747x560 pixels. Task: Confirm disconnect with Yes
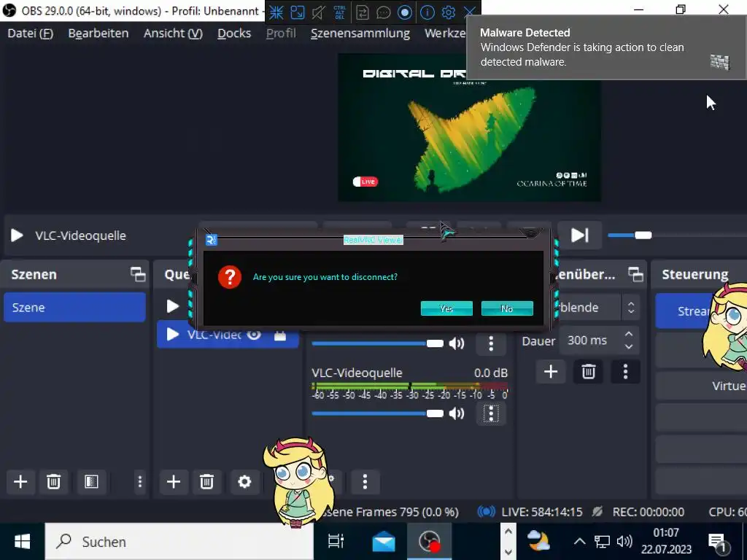point(446,308)
